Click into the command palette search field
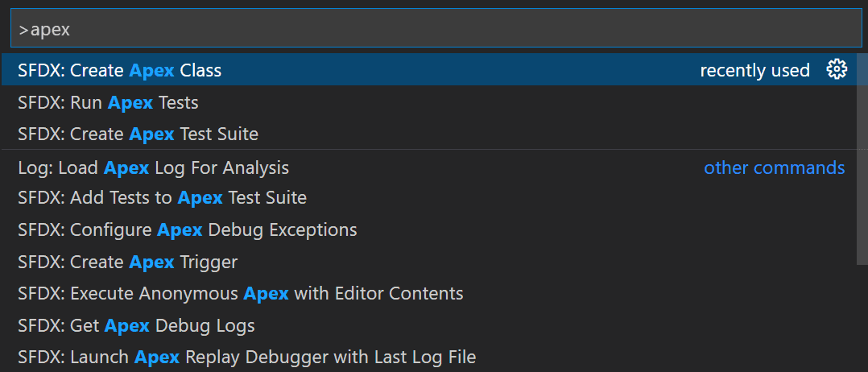868x372 pixels. [x=436, y=29]
